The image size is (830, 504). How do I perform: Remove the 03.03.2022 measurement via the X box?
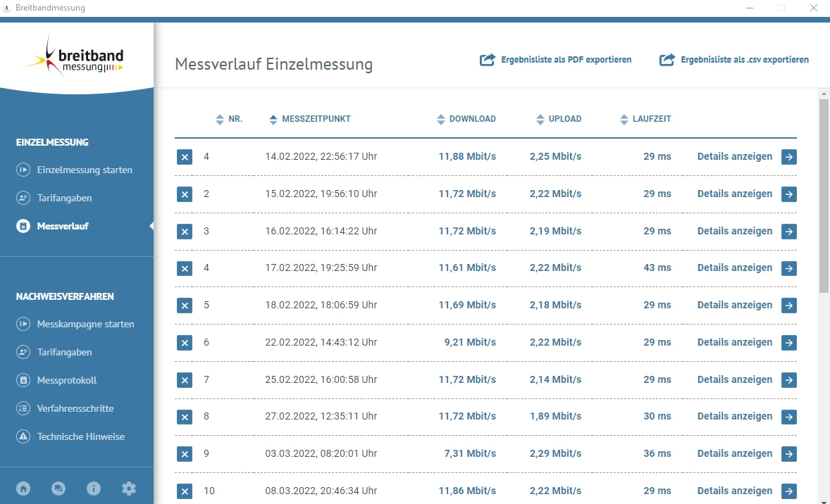click(185, 454)
